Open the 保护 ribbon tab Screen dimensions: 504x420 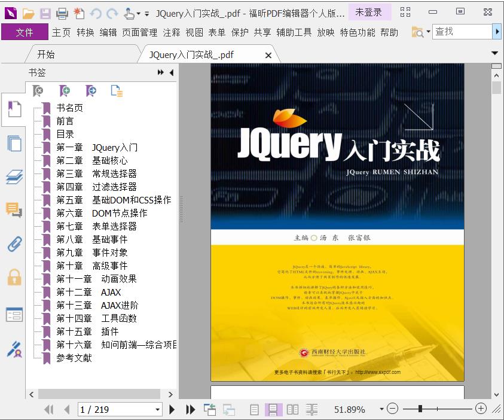pos(240,32)
